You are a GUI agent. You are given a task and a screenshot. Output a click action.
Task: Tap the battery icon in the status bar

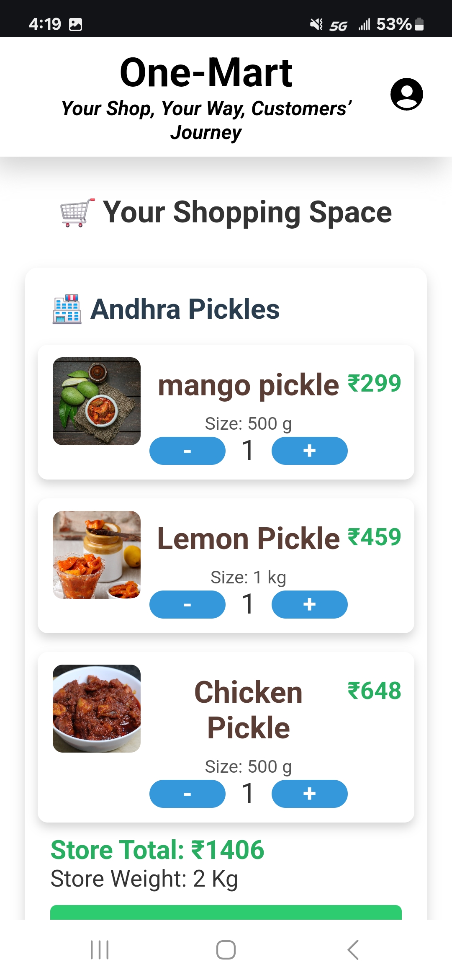point(419,24)
